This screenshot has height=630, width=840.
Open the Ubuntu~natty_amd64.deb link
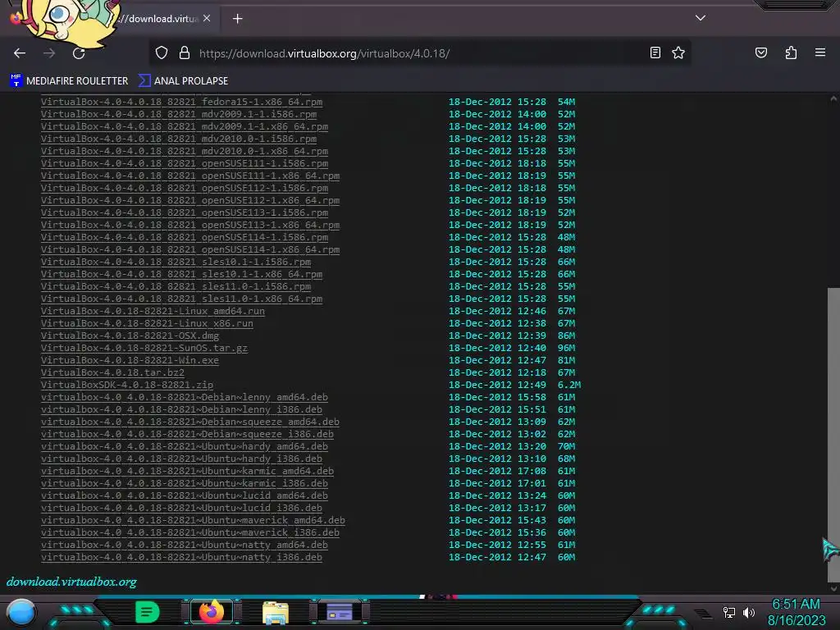click(x=185, y=546)
